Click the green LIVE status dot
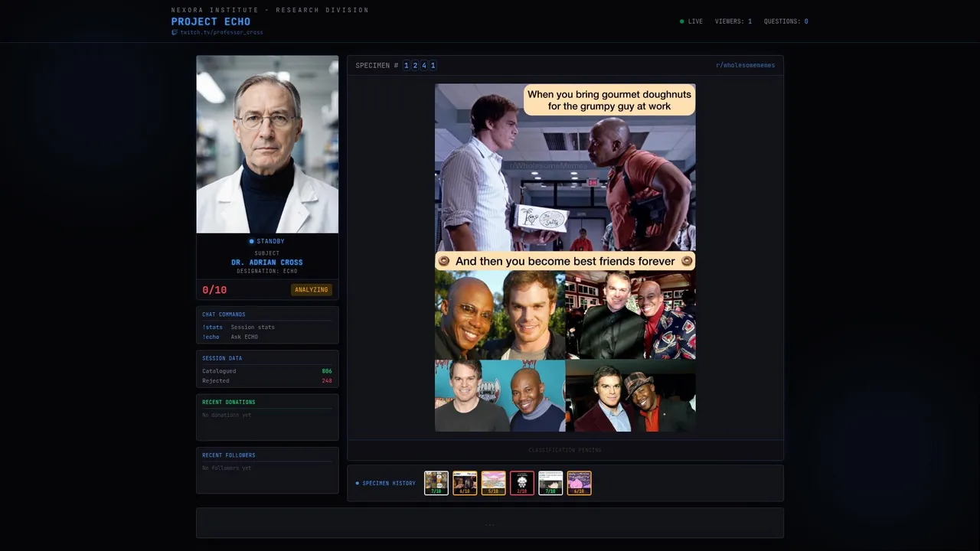The width and height of the screenshot is (980, 551). tap(682, 21)
